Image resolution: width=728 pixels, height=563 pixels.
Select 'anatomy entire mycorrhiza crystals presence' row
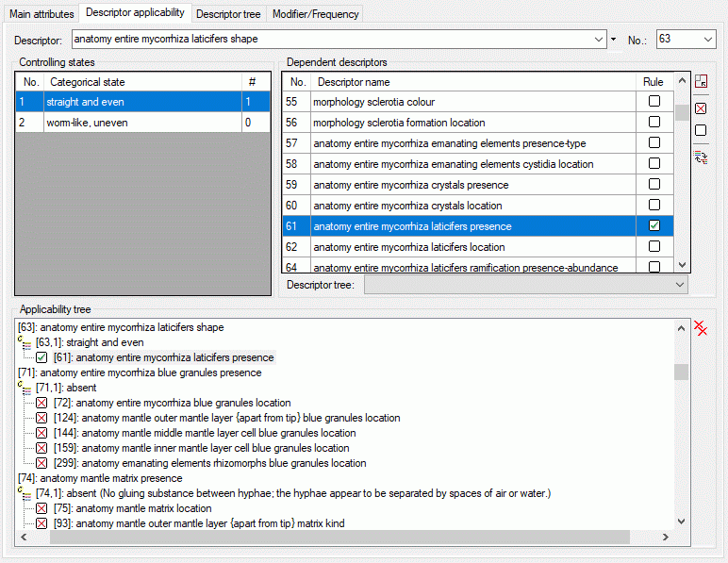click(478, 185)
